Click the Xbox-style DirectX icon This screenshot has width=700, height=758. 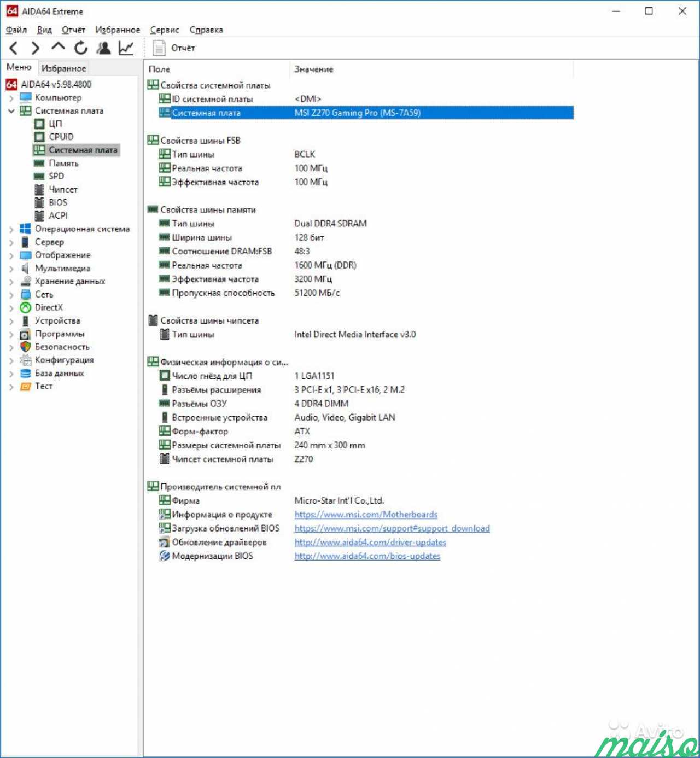(26, 307)
